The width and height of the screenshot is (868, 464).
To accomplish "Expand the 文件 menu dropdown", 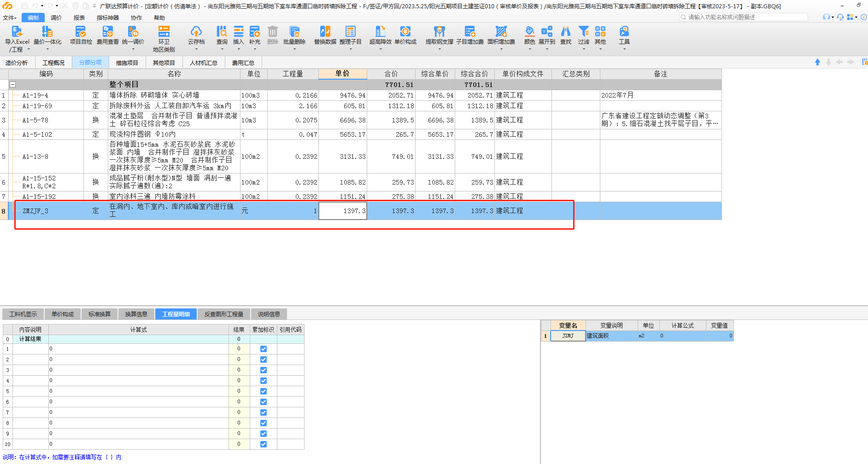I will tap(9, 17).
